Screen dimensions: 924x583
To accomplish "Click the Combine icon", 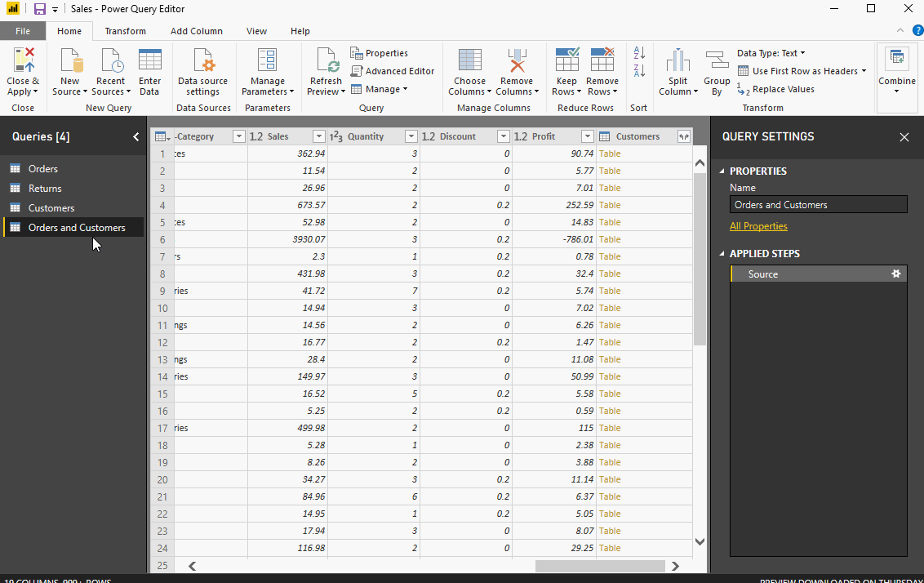I will (x=897, y=60).
